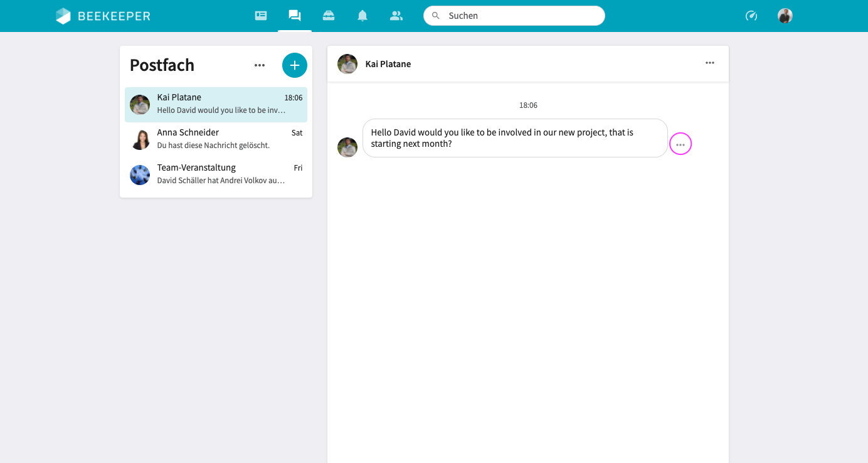Viewport: 868px width, 463px height.
Task: Click the message bubble from Kai
Action: (x=514, y=138)
